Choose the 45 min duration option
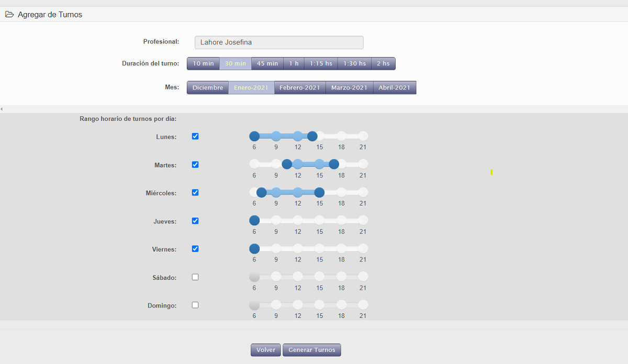The height and width of the screenshot is (364, 628). pos(267,63)
